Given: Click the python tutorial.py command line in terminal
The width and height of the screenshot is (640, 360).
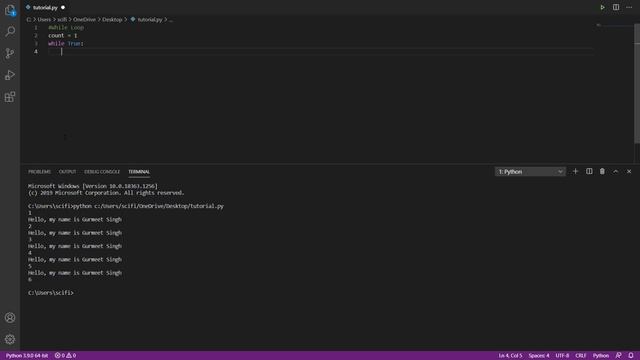Looking at the screenshot, I should coord(126,206).
